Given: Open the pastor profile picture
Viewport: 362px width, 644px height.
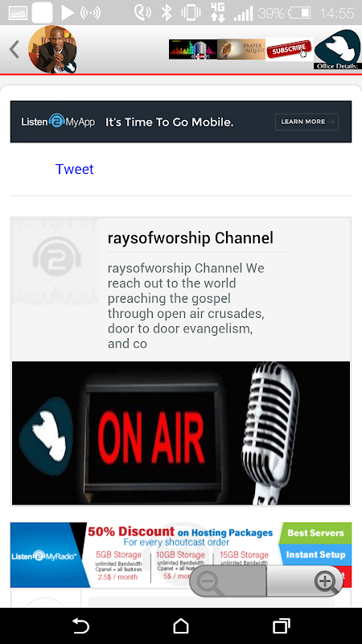Looking at the screenshot, I should (x=52, y=49).
